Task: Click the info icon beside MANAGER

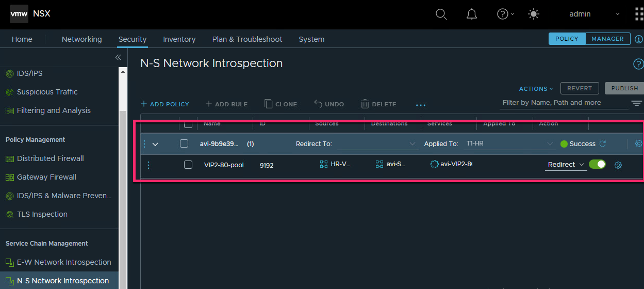Action: point(639,39)
